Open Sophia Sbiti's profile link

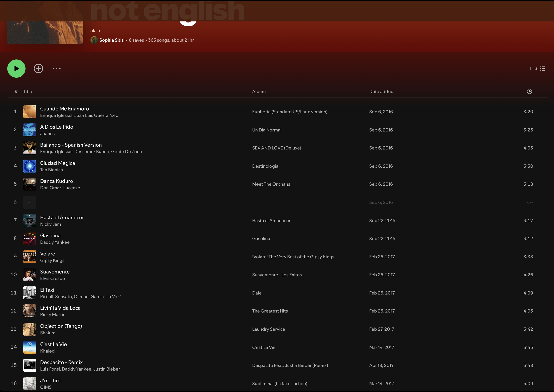(x=112, y=40)
